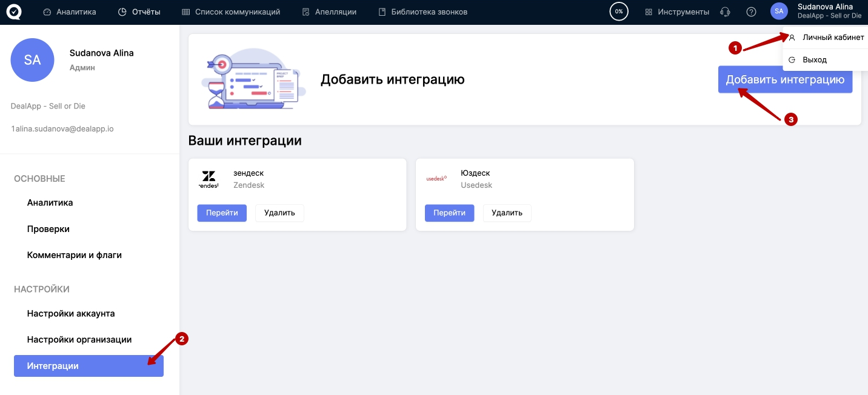Image resolution: width=868 pixels, height=395 pixels.
Task: Open Настройки организации in sidebar
Action: point(79,340)
